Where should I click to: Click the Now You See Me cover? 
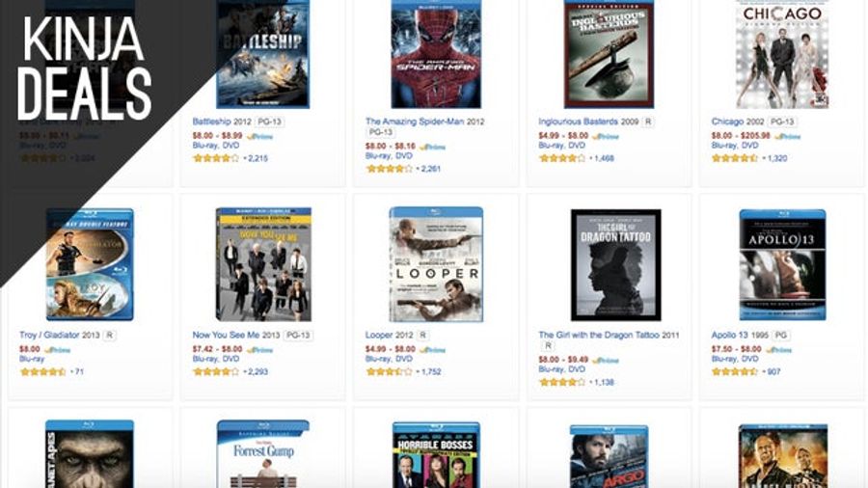point(263,264)
